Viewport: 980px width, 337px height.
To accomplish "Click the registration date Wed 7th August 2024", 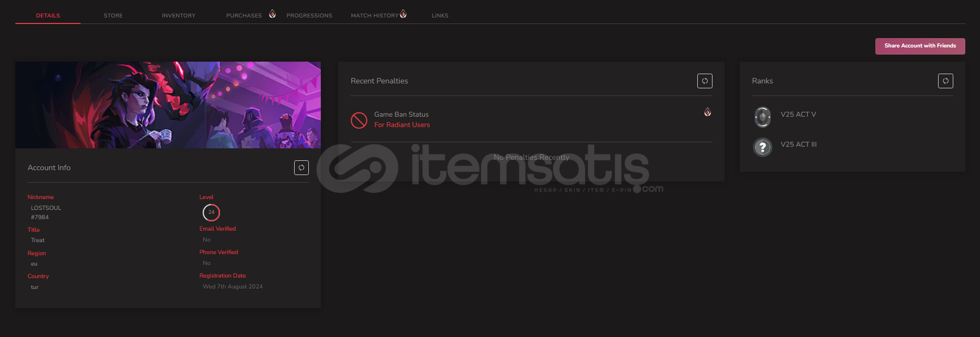I will click(233, 286).
